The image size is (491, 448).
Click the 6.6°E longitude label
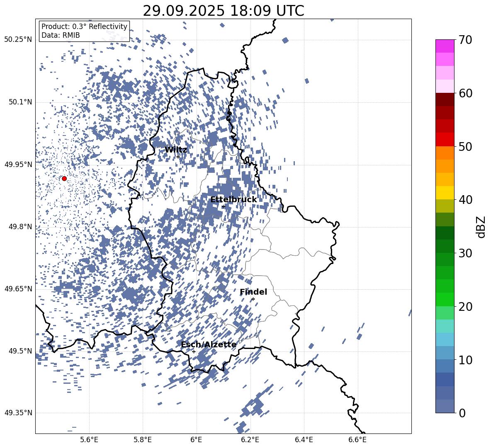(357, 440)
